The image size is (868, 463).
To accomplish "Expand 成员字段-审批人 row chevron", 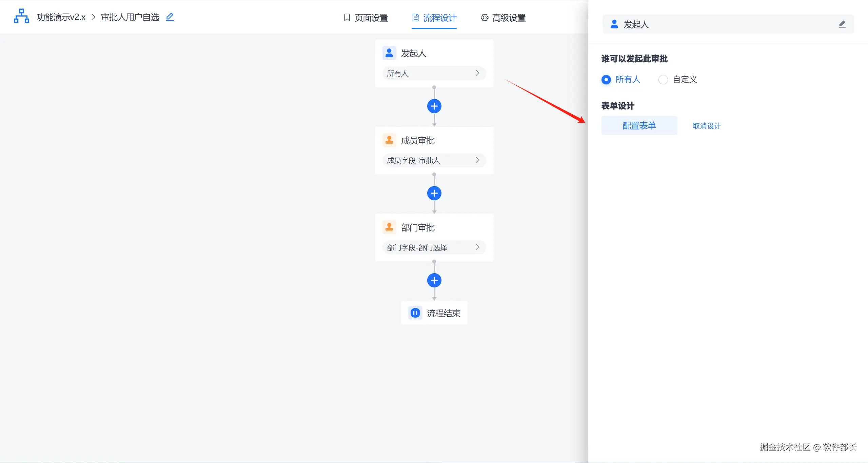I will point(477,160).
